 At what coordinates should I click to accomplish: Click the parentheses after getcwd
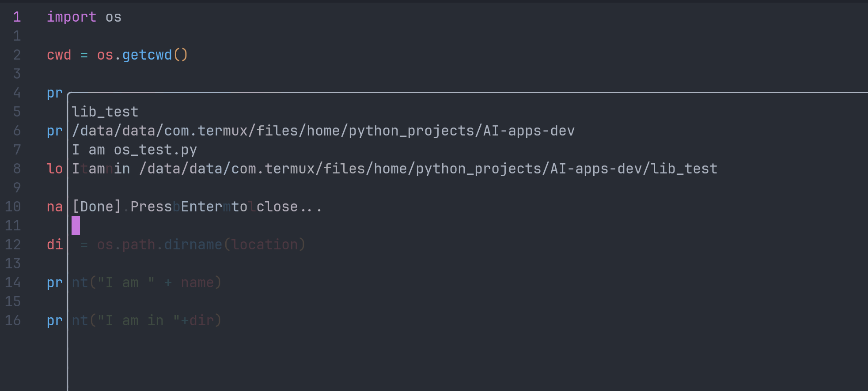coord(181,55)
